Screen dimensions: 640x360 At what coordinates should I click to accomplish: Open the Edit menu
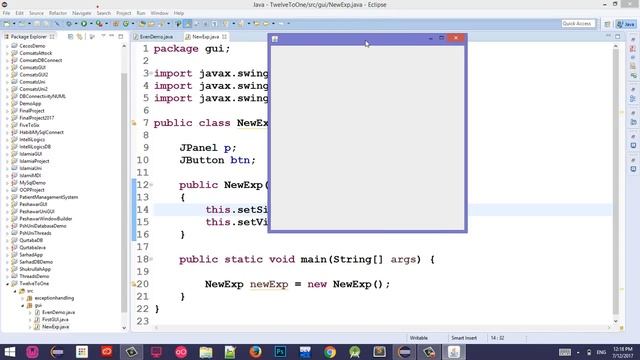click(x=20, y=13)
